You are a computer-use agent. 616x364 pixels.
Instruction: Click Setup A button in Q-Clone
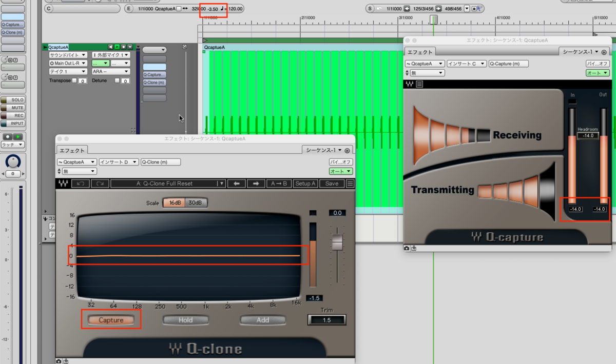[305, 184]
